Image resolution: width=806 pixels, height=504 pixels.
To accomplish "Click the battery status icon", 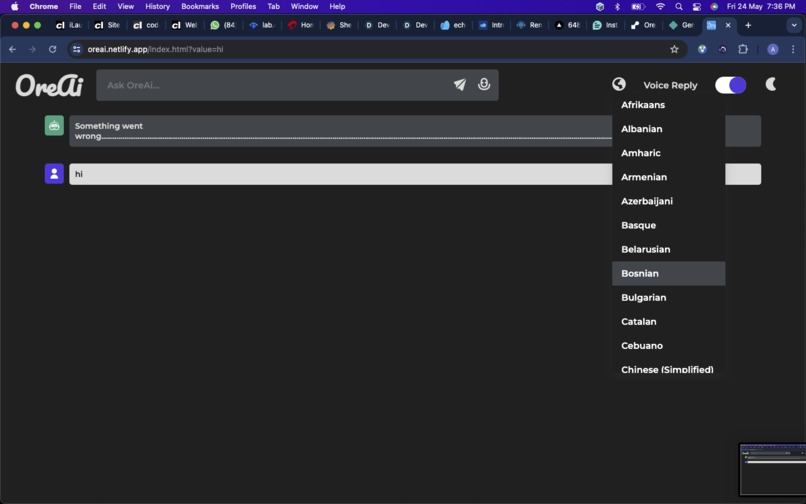I will (x=638, y=7).
